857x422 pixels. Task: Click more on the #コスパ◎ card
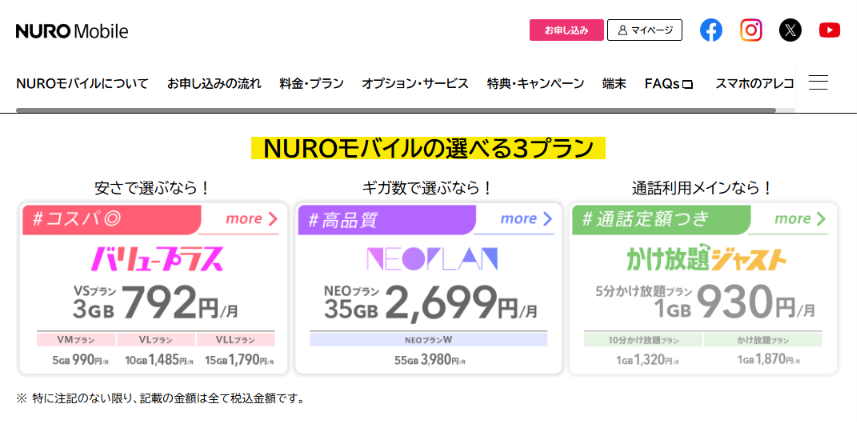(x=251, y=219)
